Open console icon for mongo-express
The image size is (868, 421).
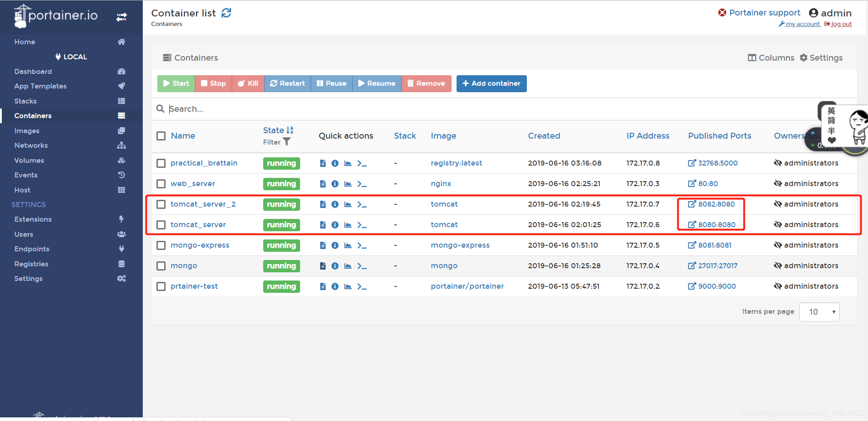(x=362, y=245)
